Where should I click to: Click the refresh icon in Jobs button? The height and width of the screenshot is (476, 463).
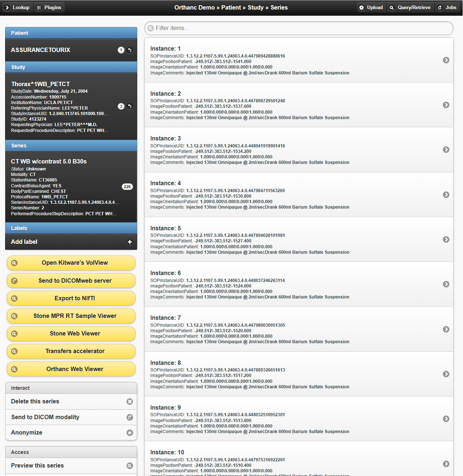pyautogui.click(x=440, y=8)
